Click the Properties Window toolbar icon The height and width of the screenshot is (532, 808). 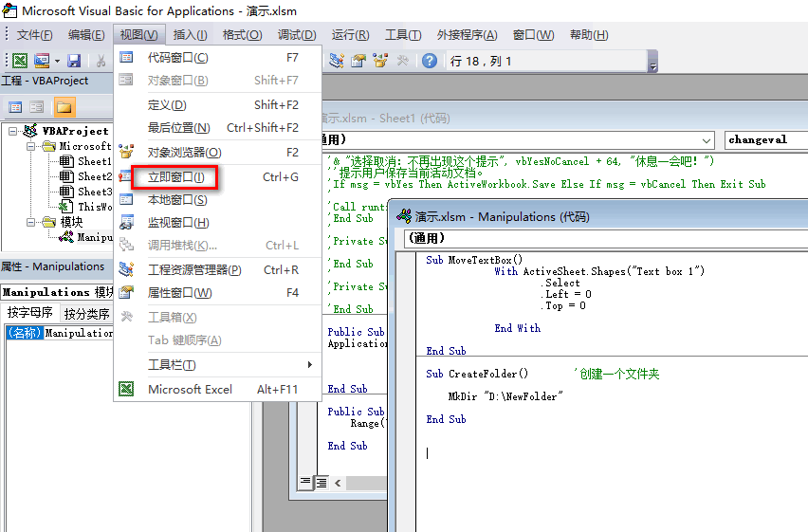point(358,61)
